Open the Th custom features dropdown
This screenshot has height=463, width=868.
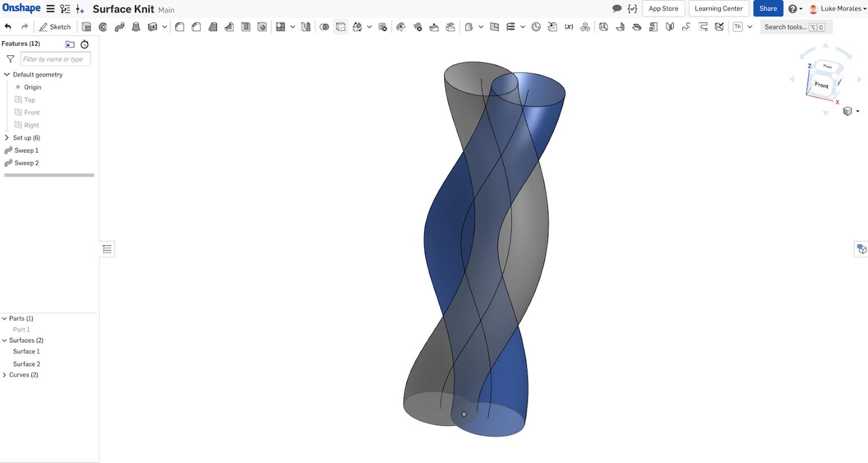pos(750,27)
